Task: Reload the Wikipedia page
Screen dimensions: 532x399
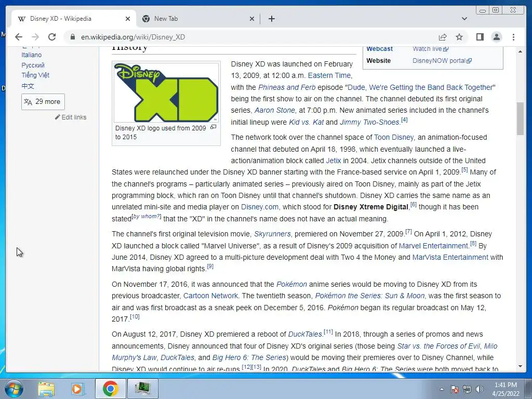Action: [x=52, y=37]
